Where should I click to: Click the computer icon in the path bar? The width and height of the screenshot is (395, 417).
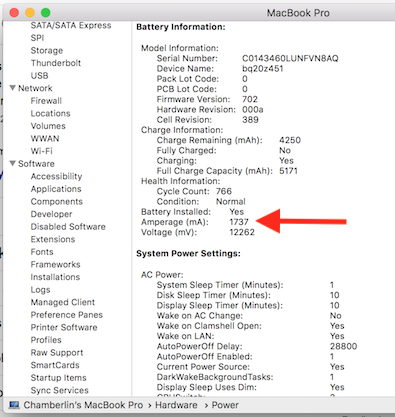click(14, 405)
